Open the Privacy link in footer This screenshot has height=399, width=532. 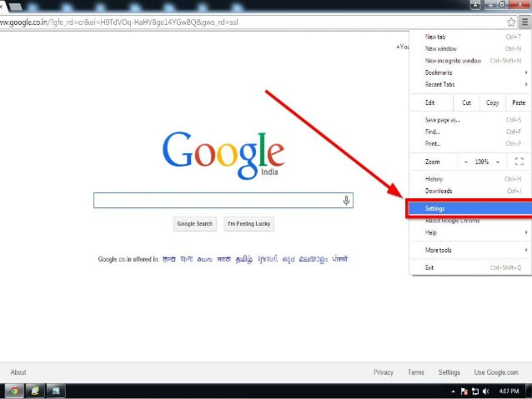pos(384,372)
